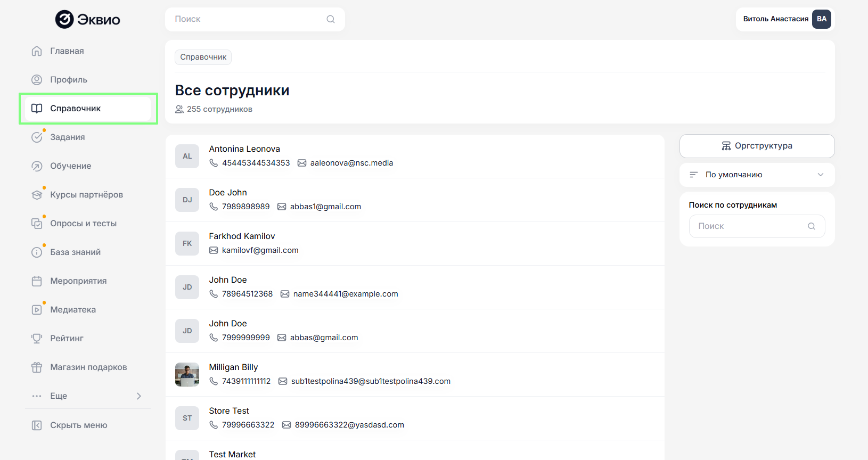Open the По умолчанию sort dropdown
Screen dimensions: 868x460
click(x=757, y=175)
